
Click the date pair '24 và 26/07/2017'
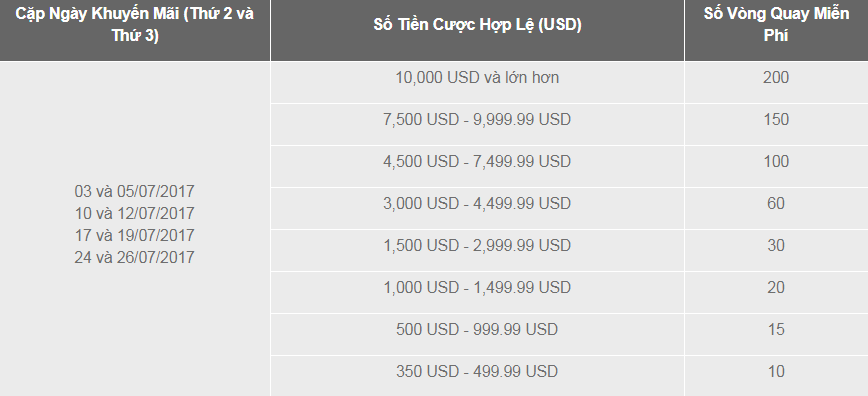pos(135,258)
